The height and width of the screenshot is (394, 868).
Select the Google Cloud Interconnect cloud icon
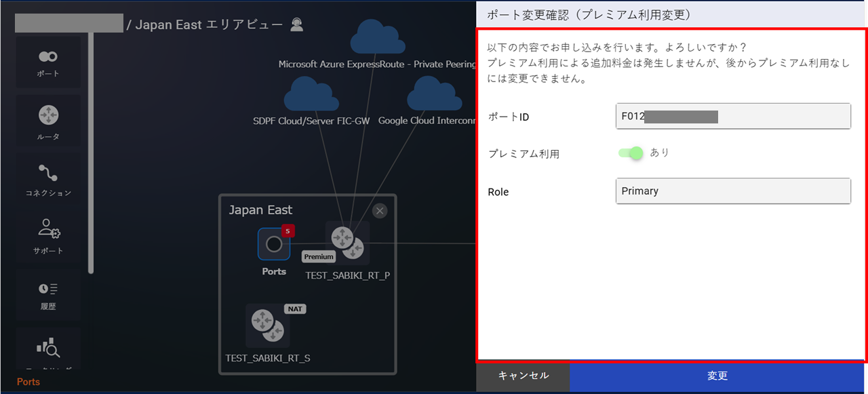[x=435, y=92]
